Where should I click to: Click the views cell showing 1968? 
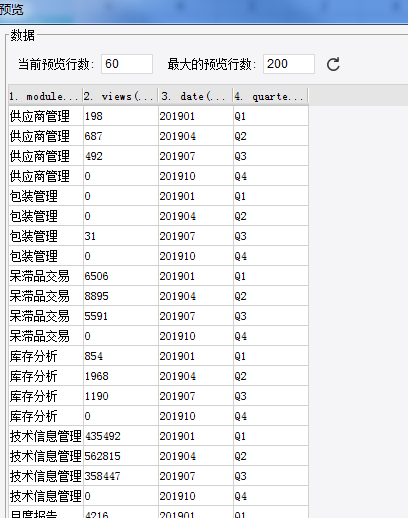pos(121,376)
